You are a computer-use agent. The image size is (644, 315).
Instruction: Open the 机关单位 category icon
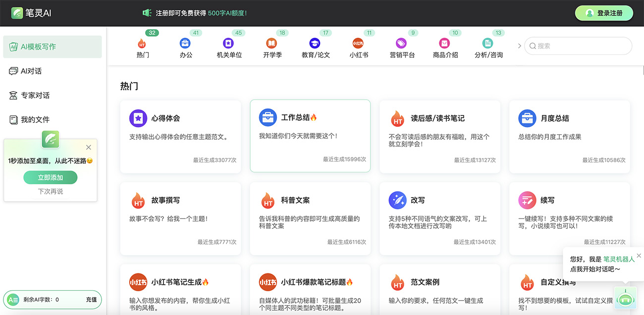(228, 44)
